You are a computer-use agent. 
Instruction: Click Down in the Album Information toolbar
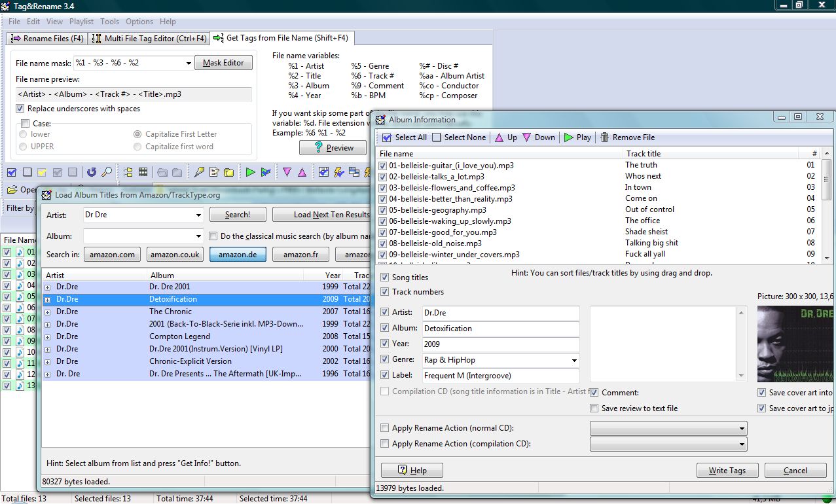pos(539,137)
